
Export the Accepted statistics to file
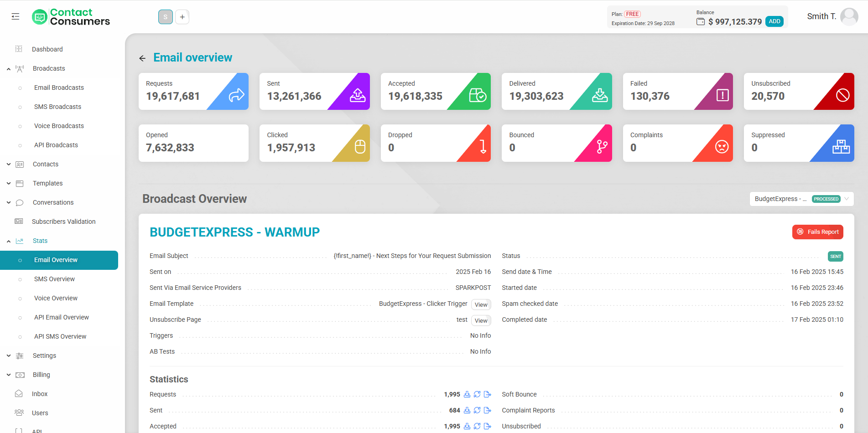click(x=487, y=426)
